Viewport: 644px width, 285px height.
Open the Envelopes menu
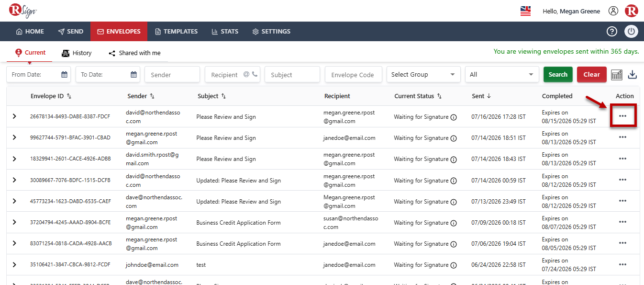(x=119, y=32)
